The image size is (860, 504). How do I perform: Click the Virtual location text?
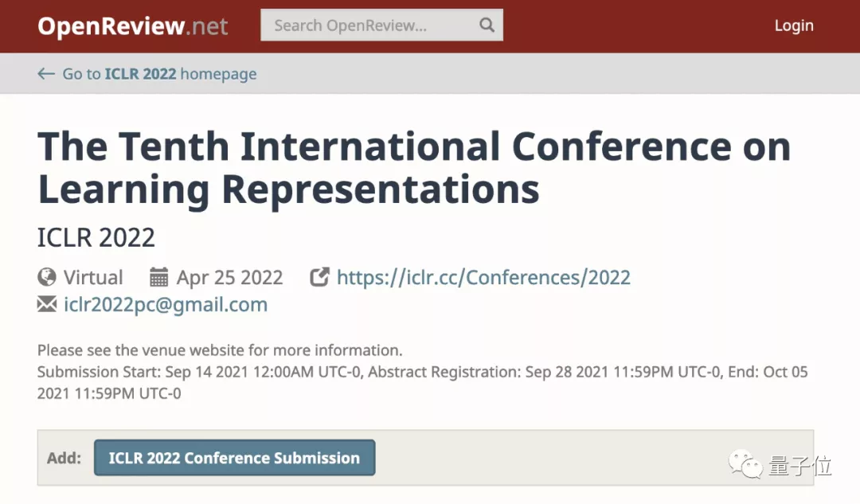tap(93, 277)
